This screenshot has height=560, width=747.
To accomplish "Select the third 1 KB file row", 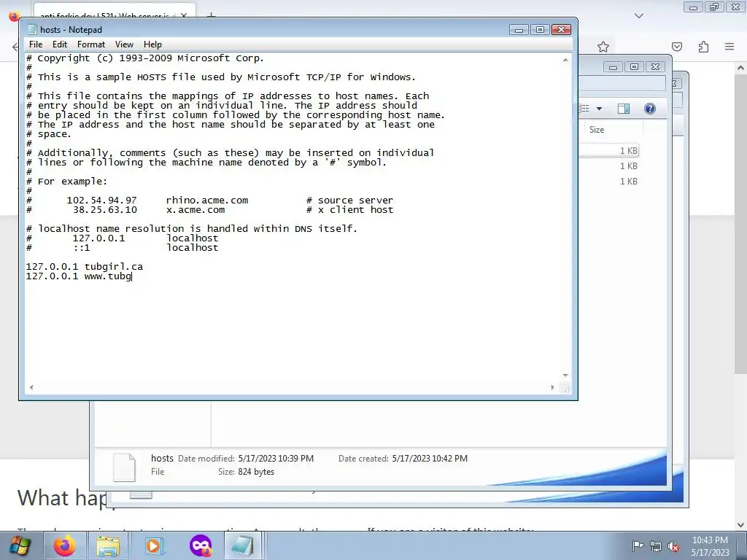I will point(609,182).
